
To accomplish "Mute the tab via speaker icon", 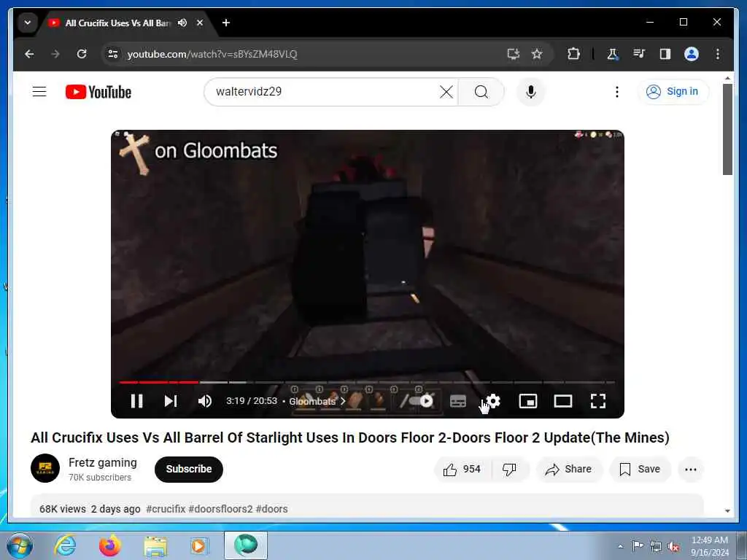I will [x=182, y=23].
